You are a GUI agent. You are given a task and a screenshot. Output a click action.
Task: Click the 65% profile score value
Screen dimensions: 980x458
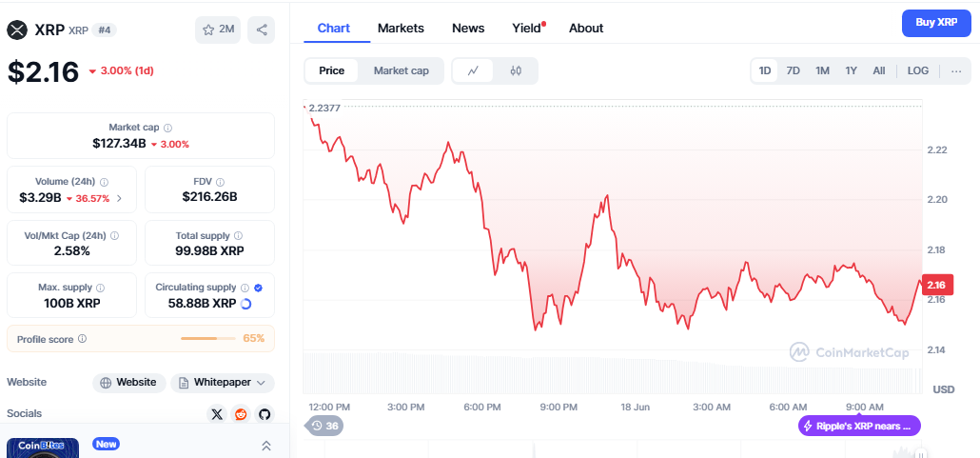(253, 338)
